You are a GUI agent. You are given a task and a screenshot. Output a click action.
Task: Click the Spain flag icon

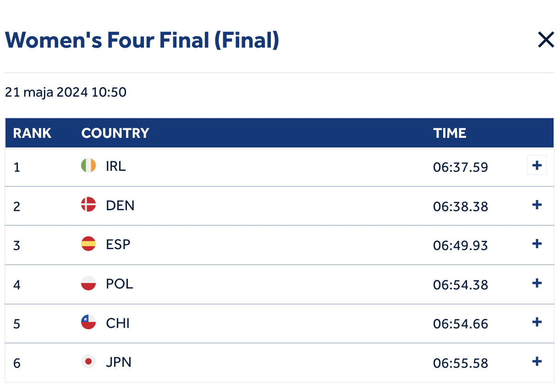[x=88, y=244]
